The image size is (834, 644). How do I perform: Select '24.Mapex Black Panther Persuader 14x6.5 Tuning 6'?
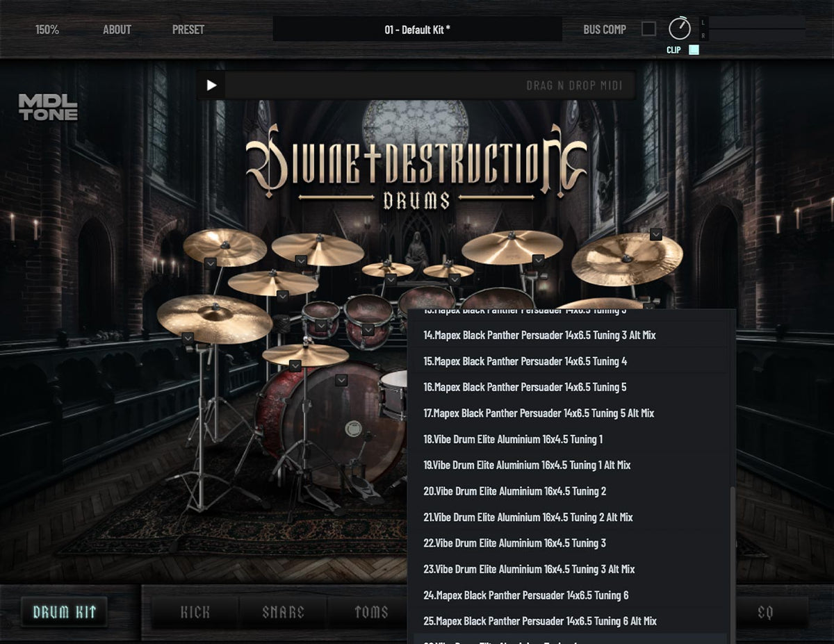click(570, 595)
